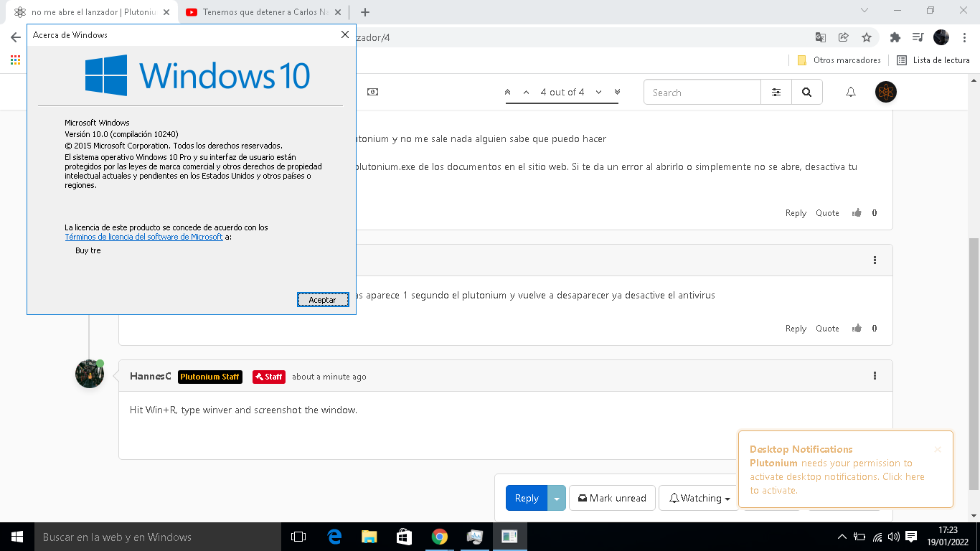The image size is (980, 551).
Task: Dismiss the Desktop Notifications popup
Action: (938, 449)
